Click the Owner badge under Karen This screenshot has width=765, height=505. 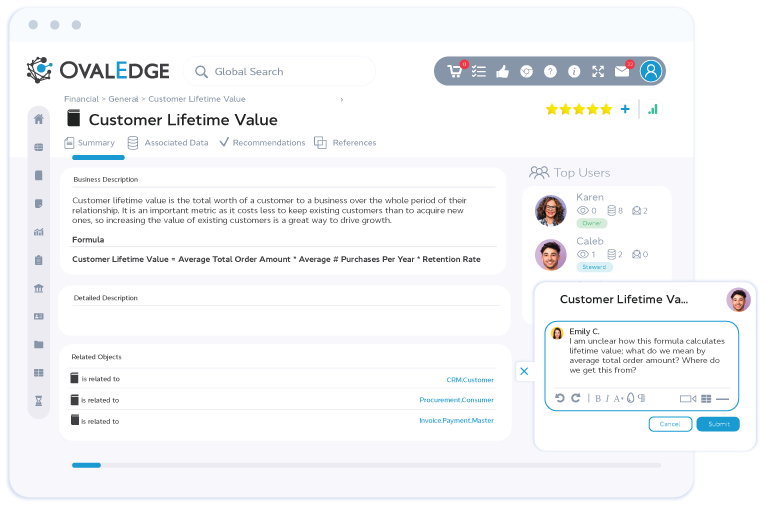tap(592, 223)
